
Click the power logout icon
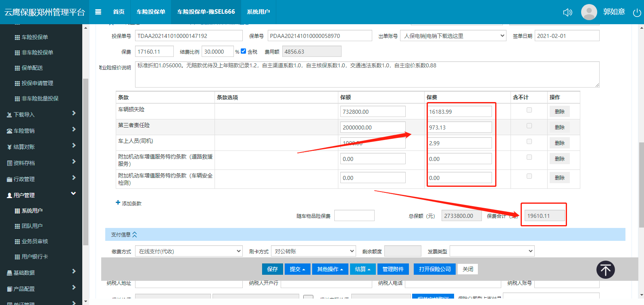[637, 13]
